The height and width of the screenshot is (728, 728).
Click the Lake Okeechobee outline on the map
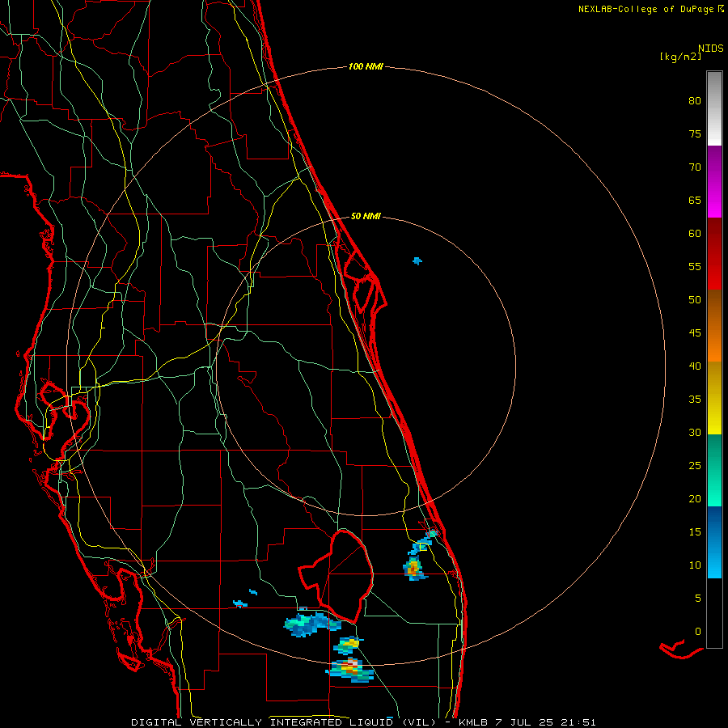[x=337, y=575]
